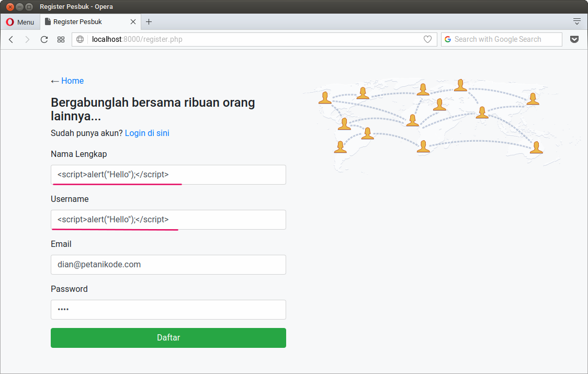Select the Username field containing script text
The image size is (588, 374).
[168, 219]
